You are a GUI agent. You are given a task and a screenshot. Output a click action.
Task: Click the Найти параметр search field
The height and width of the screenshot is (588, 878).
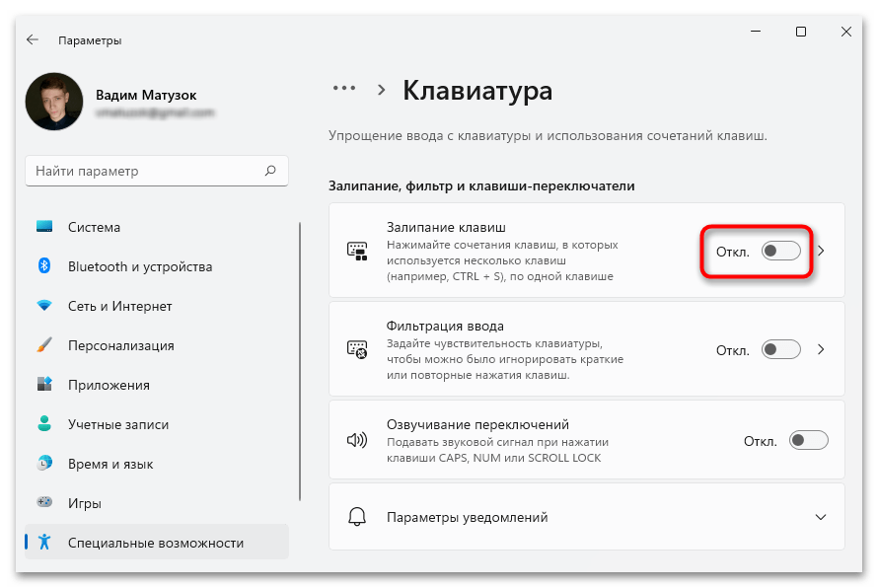pyautogui.click(x=148, y=171)
